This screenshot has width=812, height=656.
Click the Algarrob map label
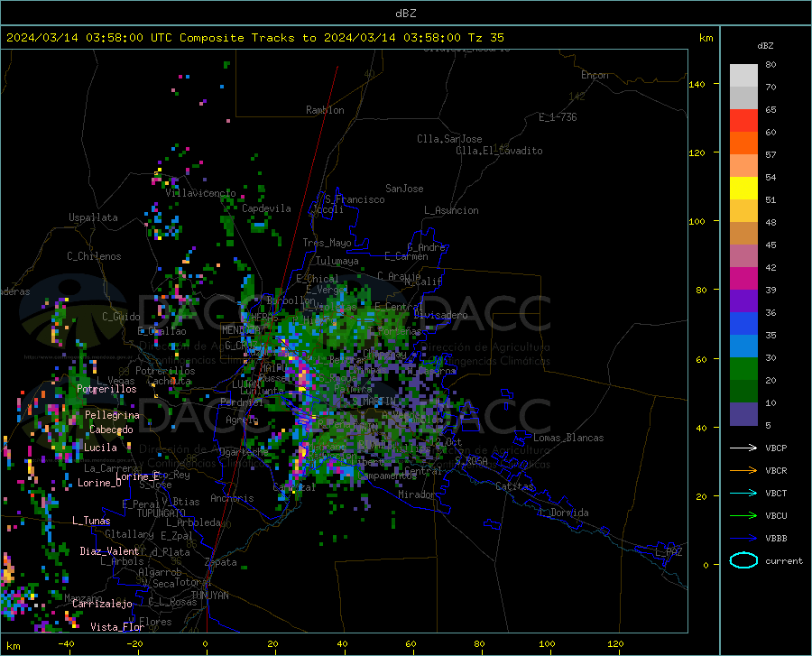click(x=160, y=571)
